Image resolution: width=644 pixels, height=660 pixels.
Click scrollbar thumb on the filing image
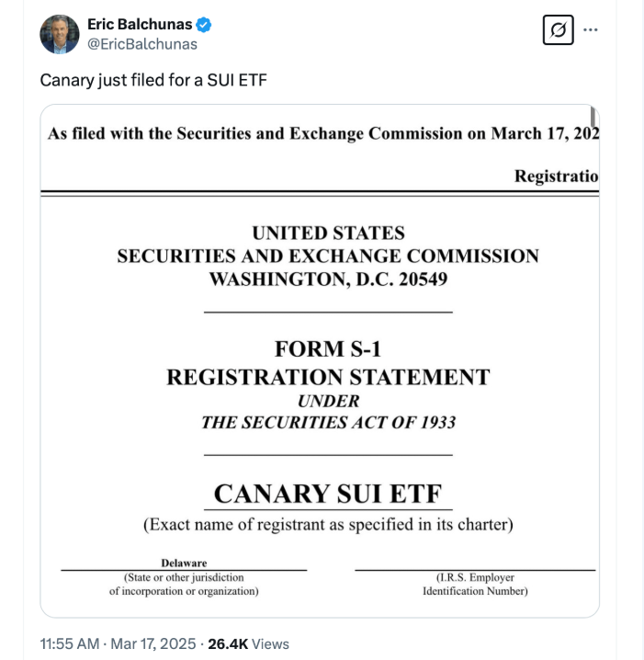(593, 117)
